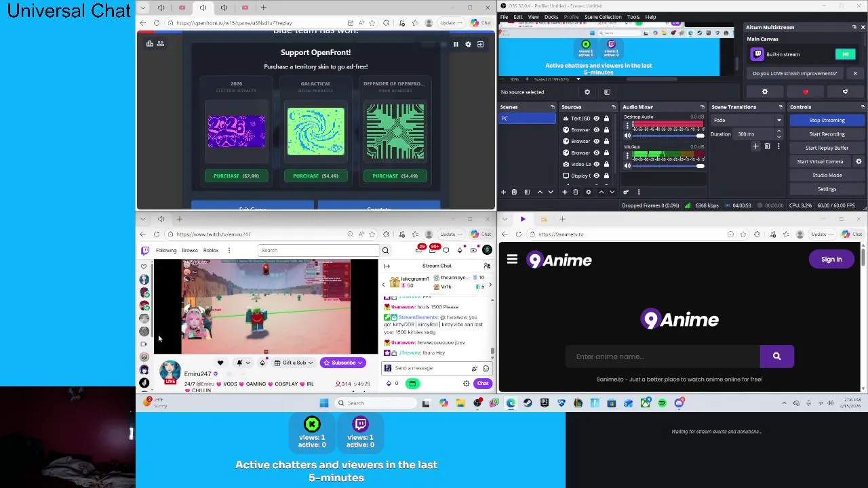Expand Gift a Sub dropdown
The image size is (868, 488).
(311, 363)
